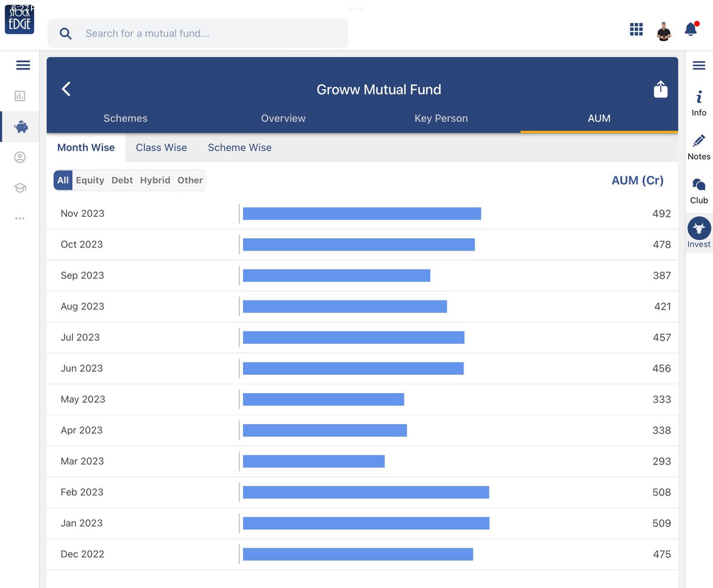Select the AUM tab
713x588 pixels.
tap(599, 118)
